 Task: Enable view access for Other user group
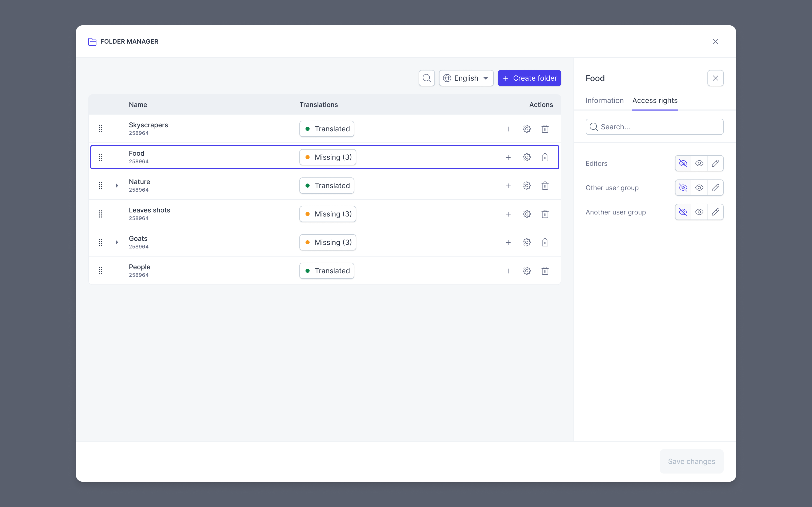(699, 187)
